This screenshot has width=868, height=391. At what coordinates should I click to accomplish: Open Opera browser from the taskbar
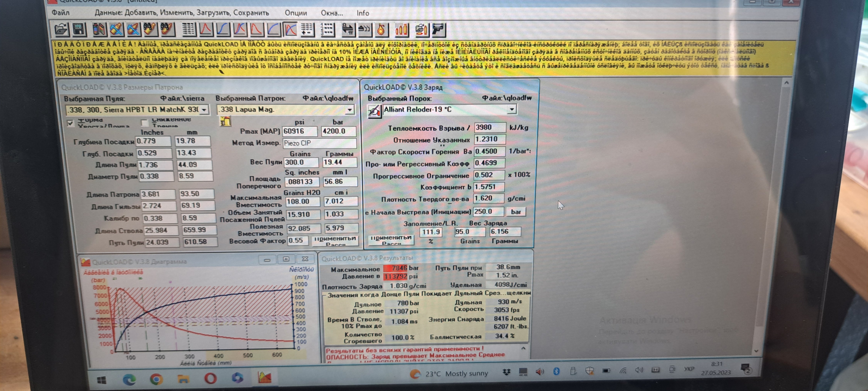pyautogui.click(x=211, y=378)
